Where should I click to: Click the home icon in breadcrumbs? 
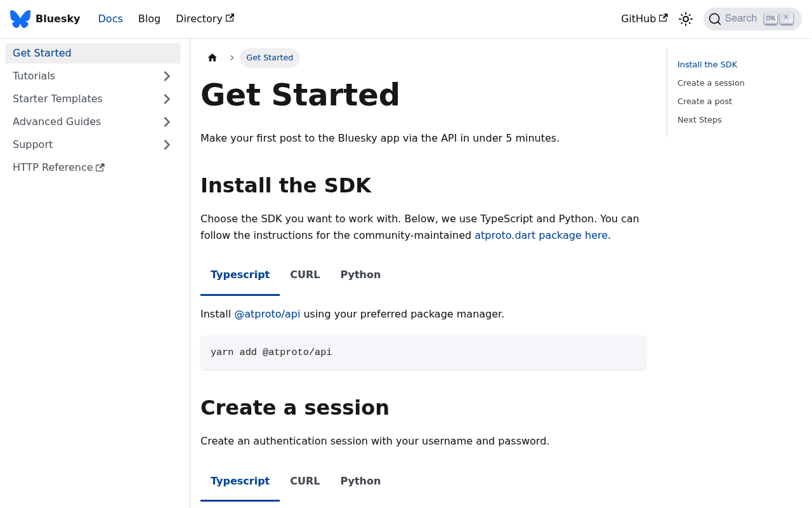213,58
